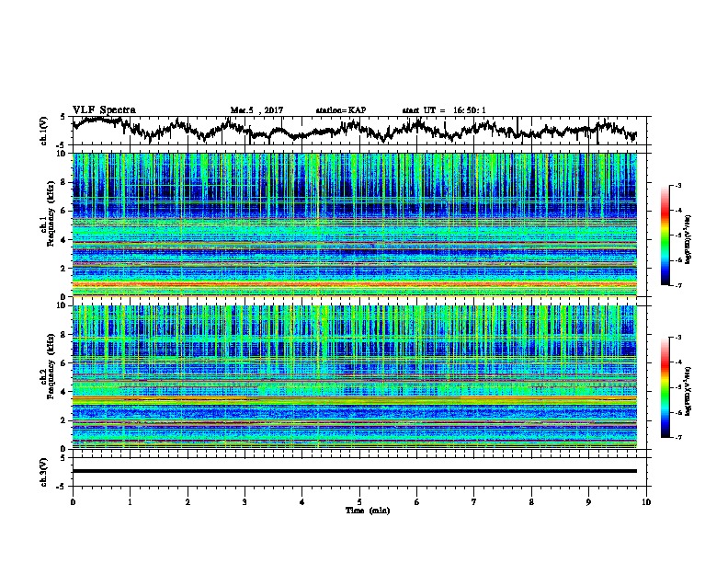
Task: Click the '6' frequency tick of ch.1 spectrogram
Action: [65, 211]
